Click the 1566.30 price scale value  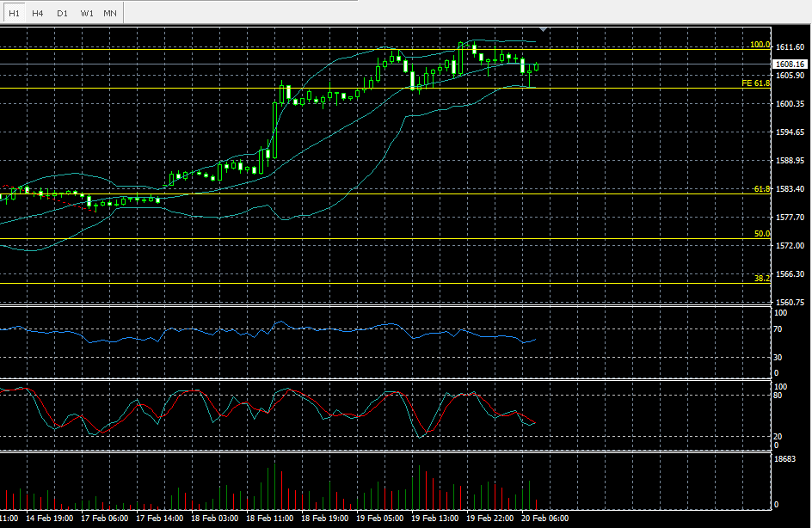coord(790,273)
